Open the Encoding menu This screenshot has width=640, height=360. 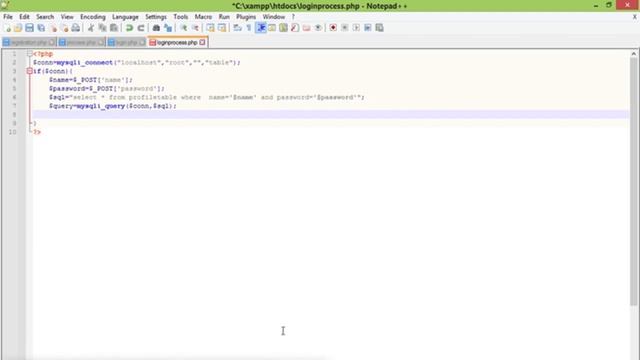[x=93, y=17]
